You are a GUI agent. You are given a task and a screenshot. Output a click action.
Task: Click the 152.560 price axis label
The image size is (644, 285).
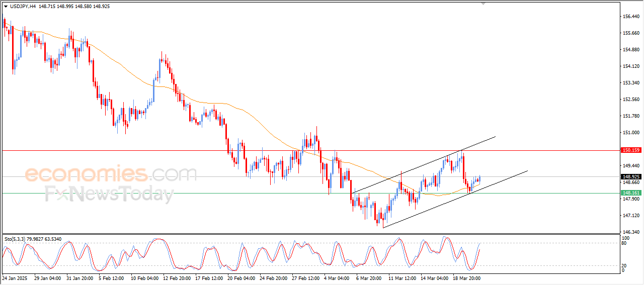pyautogui.click(x=631, y=100)
